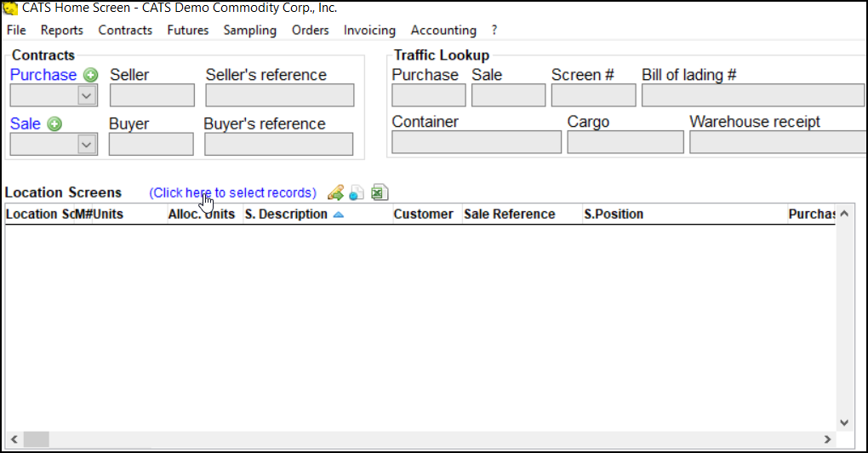Click the Alloc. Units column header
Image resolution: width=868 pixels, height=453 pixels.
coord(205,215)
